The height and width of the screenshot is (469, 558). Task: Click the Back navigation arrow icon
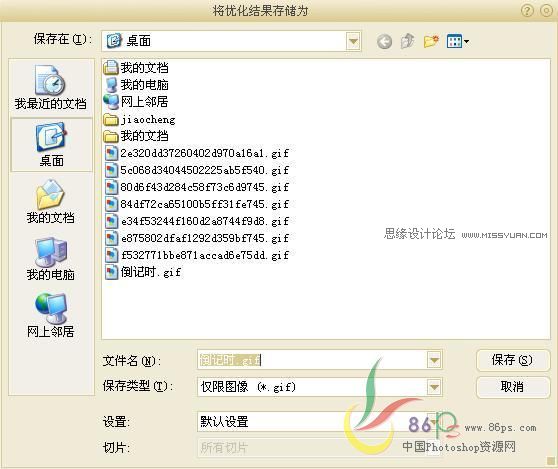point(384,42)
